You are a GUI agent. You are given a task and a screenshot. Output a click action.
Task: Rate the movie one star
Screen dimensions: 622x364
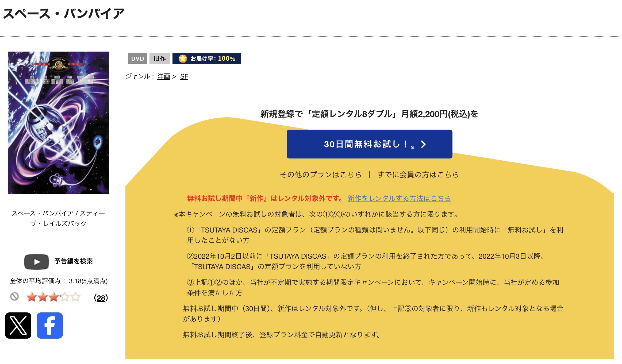pos(32,297)
